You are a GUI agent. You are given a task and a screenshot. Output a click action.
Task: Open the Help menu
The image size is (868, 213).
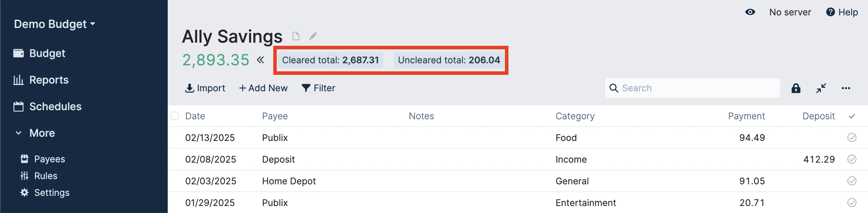click(842, 12)
